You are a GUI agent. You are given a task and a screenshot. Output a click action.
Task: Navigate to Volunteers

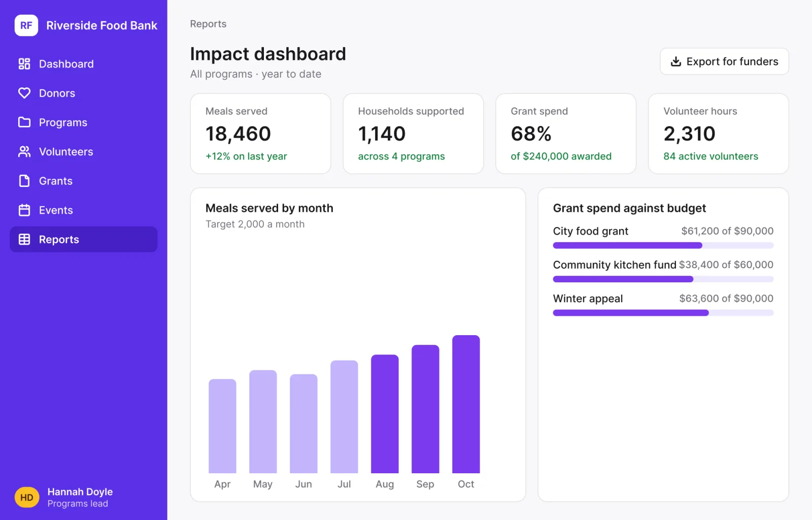click(84, 152)
